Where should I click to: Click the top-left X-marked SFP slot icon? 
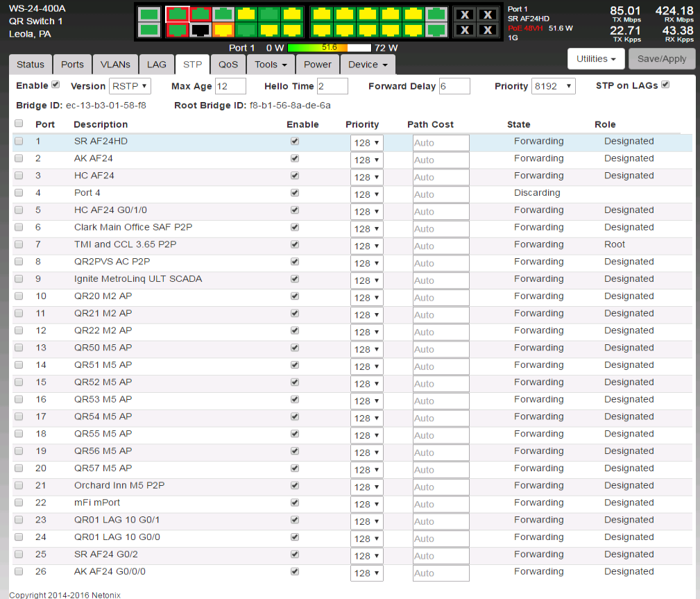pos(465,15)
